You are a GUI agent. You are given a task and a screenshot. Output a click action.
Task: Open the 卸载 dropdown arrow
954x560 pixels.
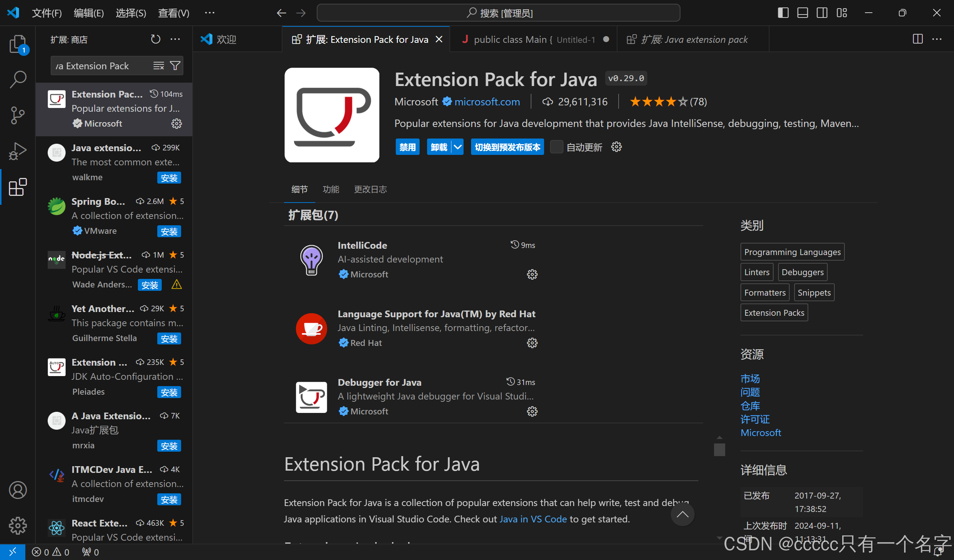tap(458, 147)
